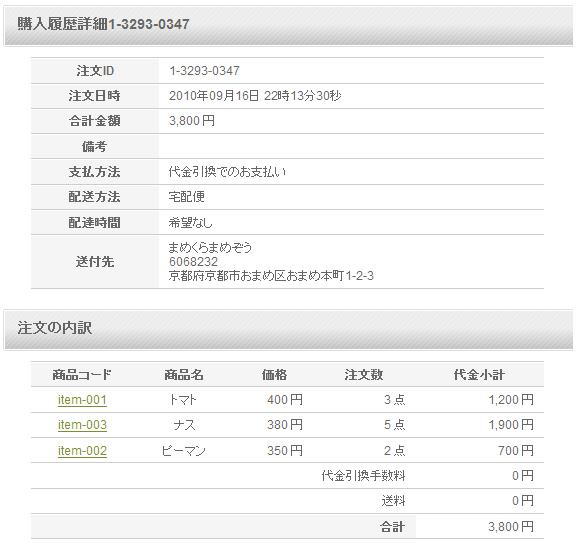Open the item-001 product link

point(82,400)
